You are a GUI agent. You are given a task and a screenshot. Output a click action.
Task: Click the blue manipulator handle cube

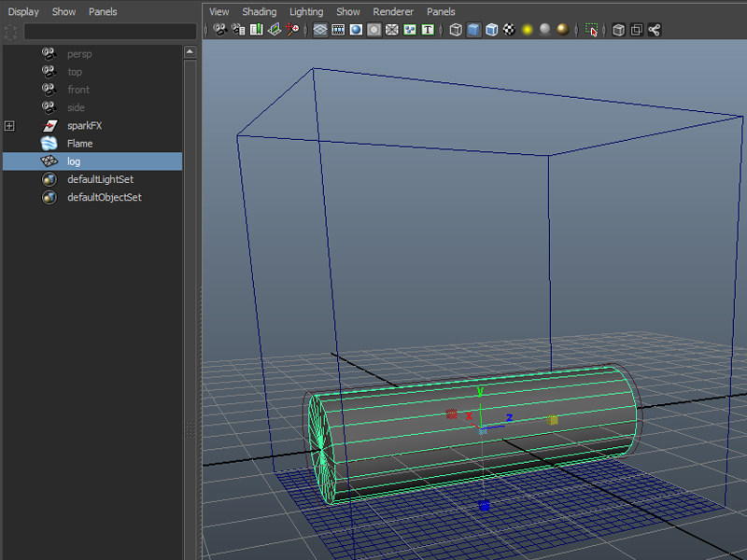point(484,506)
